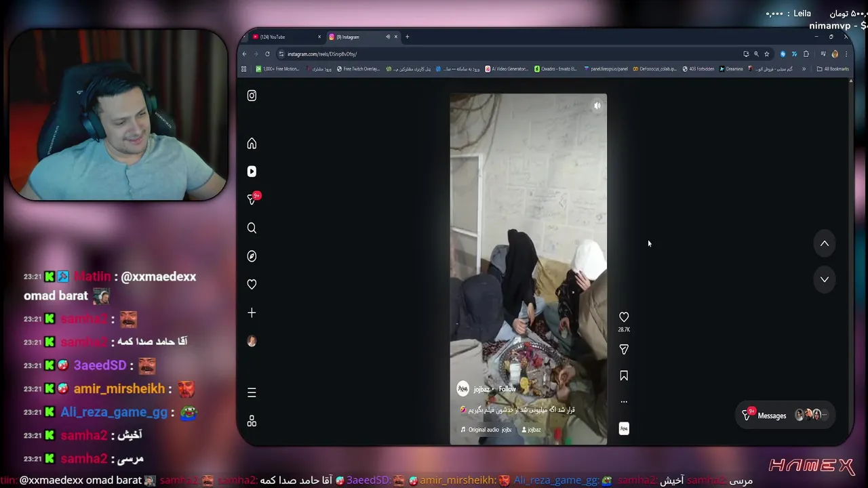Click amir_mirsheikh username in chat

[x=119, y=388]
